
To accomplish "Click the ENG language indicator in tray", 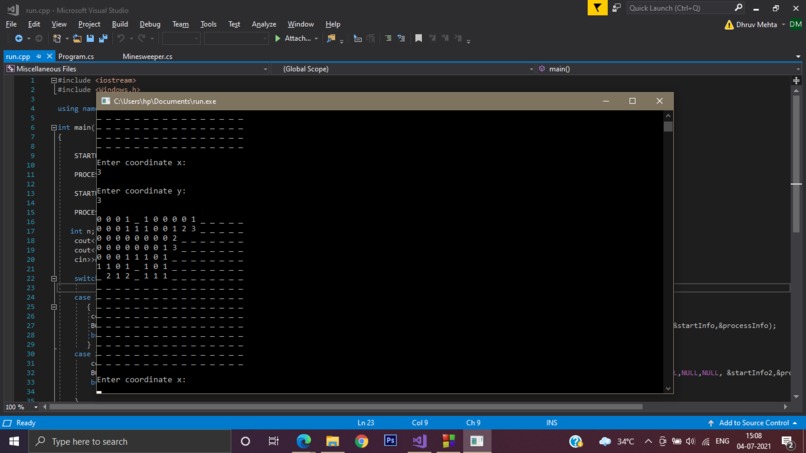I will (x=722, y=441).
